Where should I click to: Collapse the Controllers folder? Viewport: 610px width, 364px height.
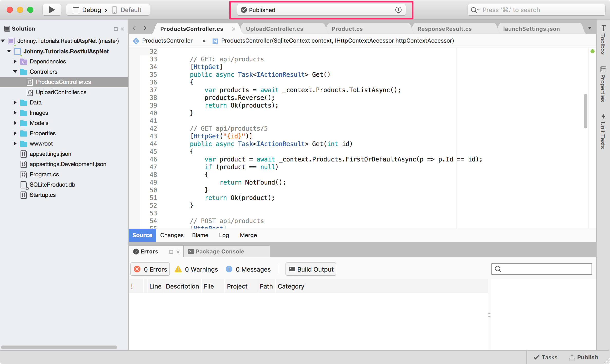click(x=15, y=72)
